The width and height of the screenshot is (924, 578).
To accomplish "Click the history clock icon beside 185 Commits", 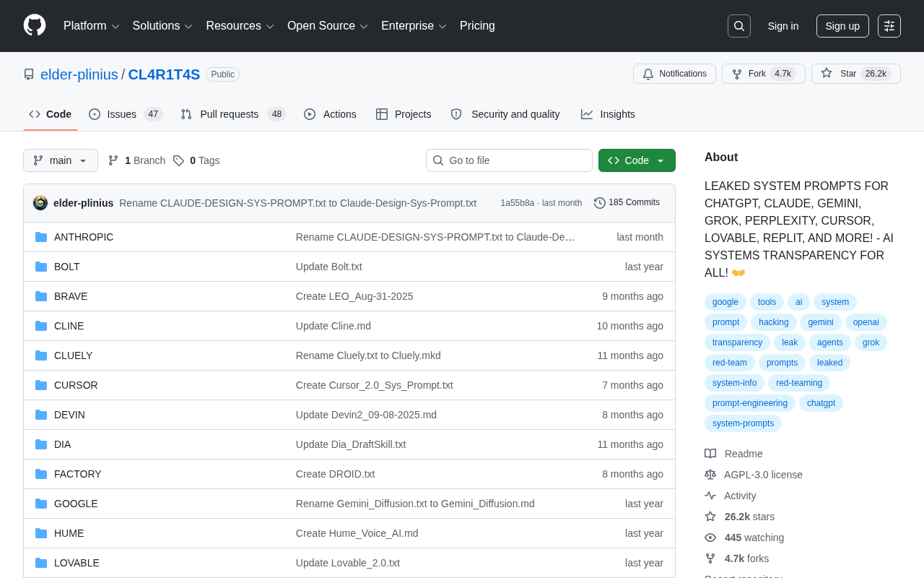I will pyautogui.click(x=600, y=203).
